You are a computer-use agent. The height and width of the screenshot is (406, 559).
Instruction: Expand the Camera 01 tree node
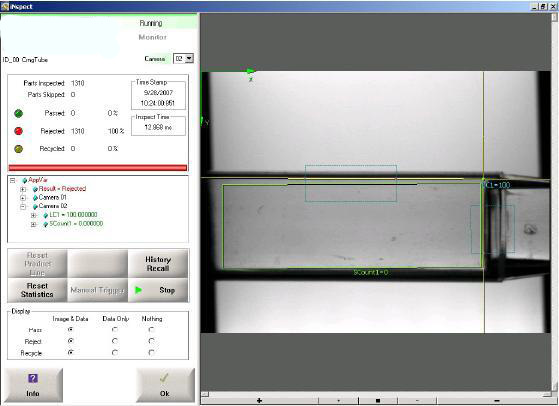coord(23,198)
